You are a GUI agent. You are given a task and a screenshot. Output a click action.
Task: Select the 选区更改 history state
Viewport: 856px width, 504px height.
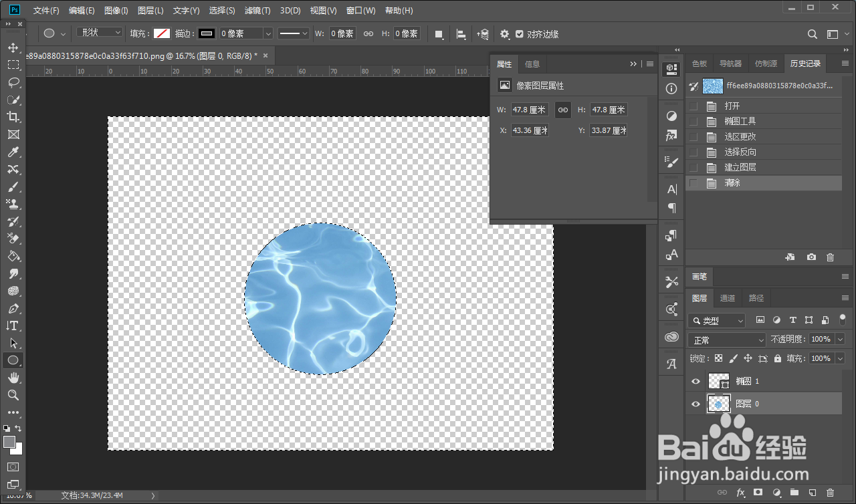763,137
